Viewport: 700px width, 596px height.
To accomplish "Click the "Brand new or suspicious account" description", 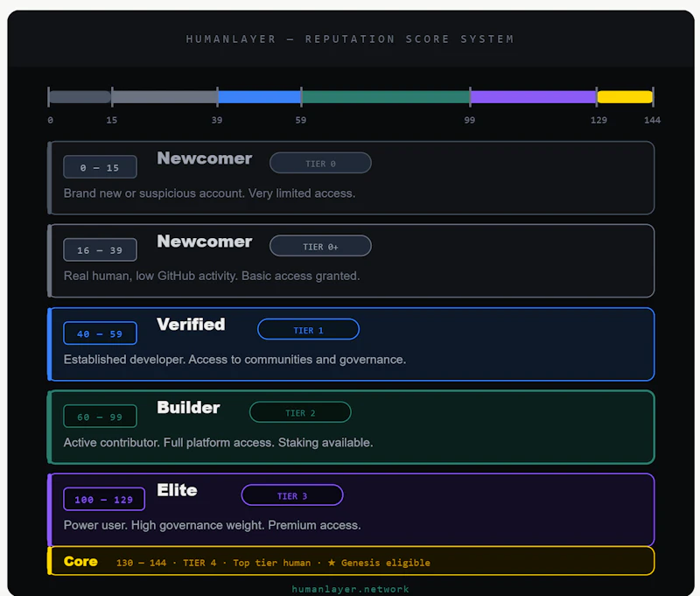I will pyautogui.click(x=209, y=193).
